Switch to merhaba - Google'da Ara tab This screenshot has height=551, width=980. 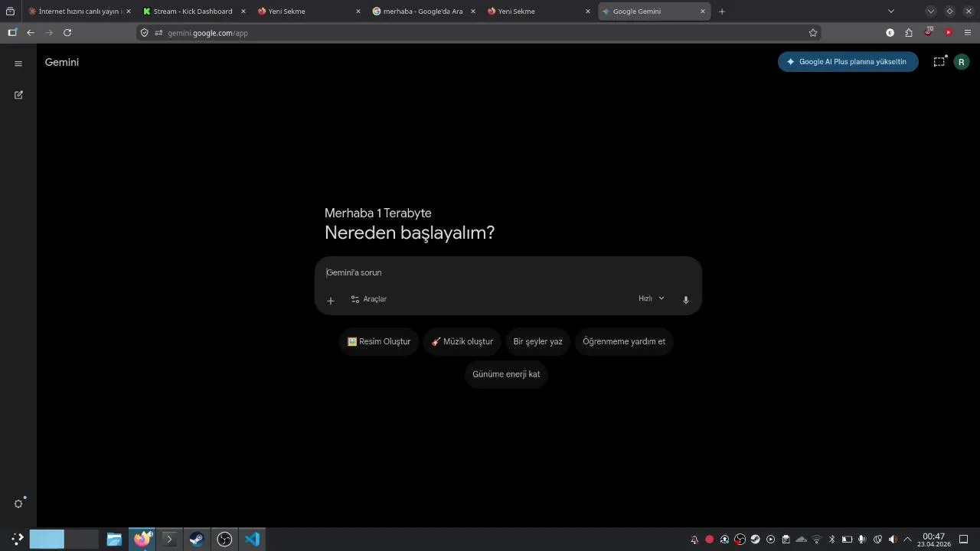[x=423, y=11]
